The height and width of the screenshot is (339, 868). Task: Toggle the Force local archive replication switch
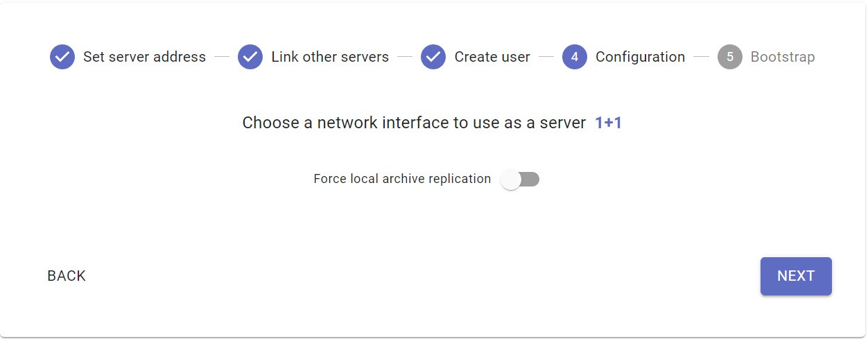[x=521, y=180]
